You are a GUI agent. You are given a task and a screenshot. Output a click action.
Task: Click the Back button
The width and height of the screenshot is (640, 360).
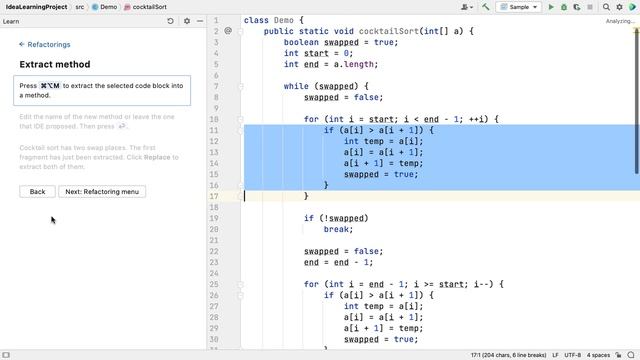(x=37, y=191)
